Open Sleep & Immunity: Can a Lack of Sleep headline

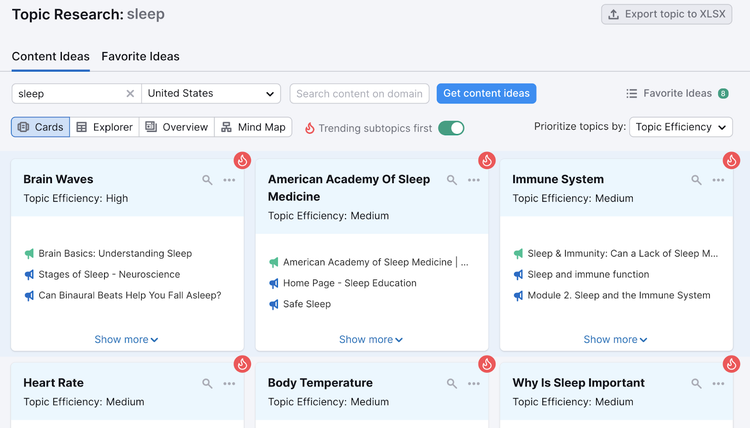[x=623, y=253]
